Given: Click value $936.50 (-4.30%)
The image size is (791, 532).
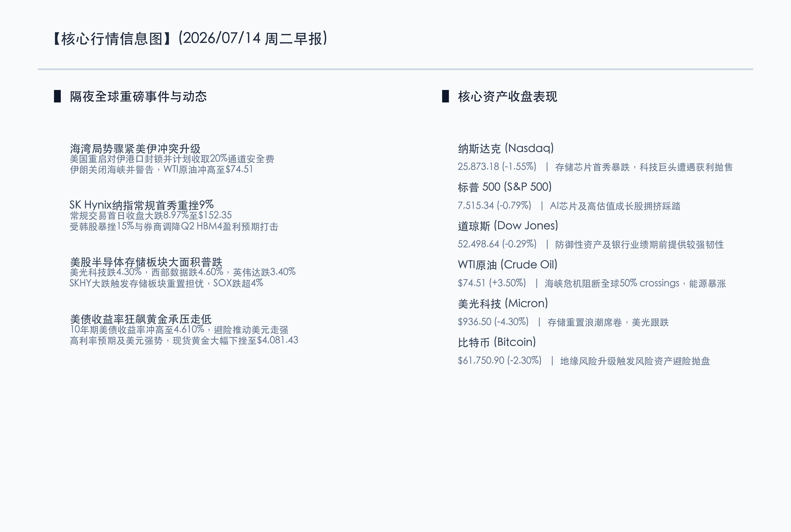Looking at the screenshot, I should click(x=493, y=322).
